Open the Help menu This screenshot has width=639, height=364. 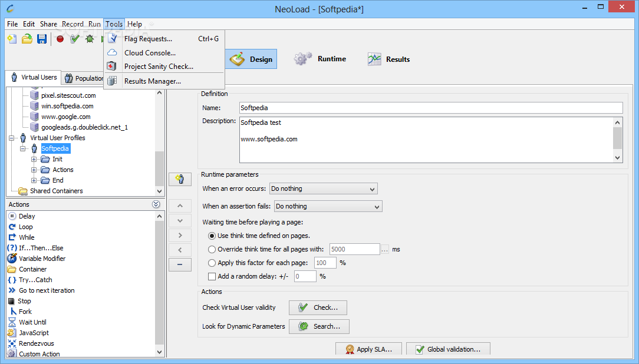pyautogui.click(x=134, y=24)
